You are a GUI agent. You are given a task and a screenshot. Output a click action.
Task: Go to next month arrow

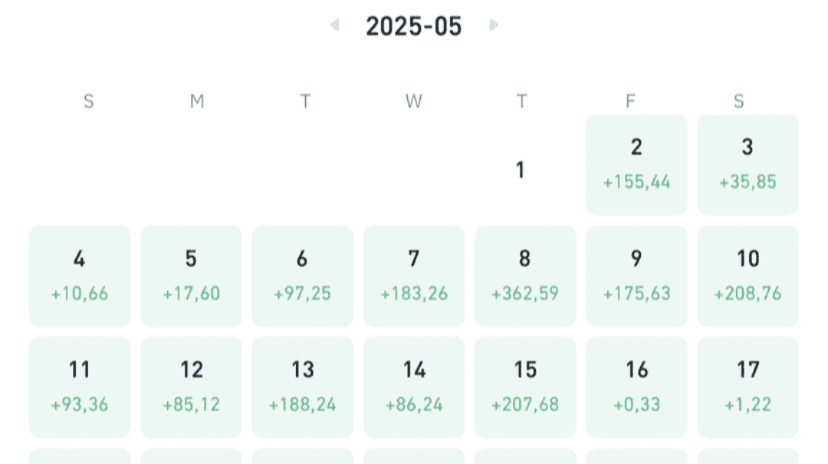pos(493,25)
